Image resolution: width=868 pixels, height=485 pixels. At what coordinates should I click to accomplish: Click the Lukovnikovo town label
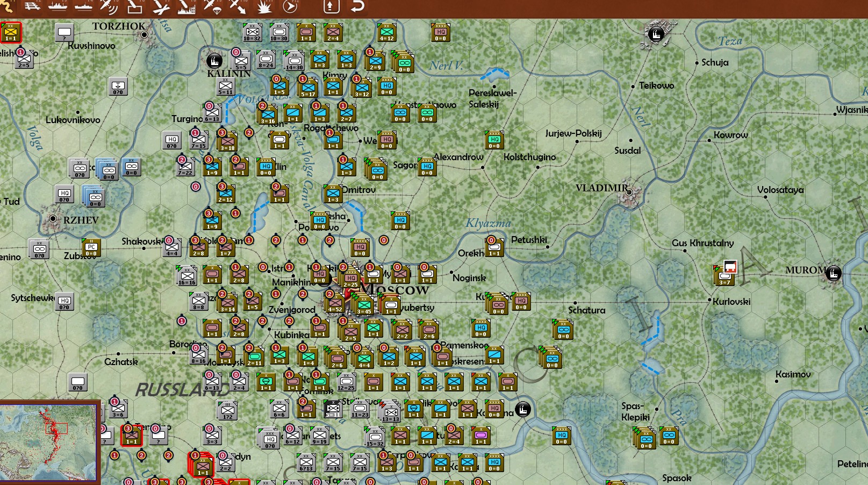coord(73,120)
